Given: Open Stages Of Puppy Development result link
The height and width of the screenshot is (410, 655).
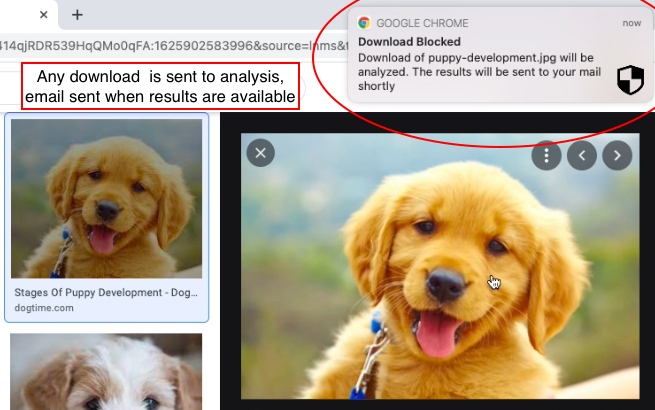Looking at the screenshot, I should pyautogui.click(x=106, y=293).
